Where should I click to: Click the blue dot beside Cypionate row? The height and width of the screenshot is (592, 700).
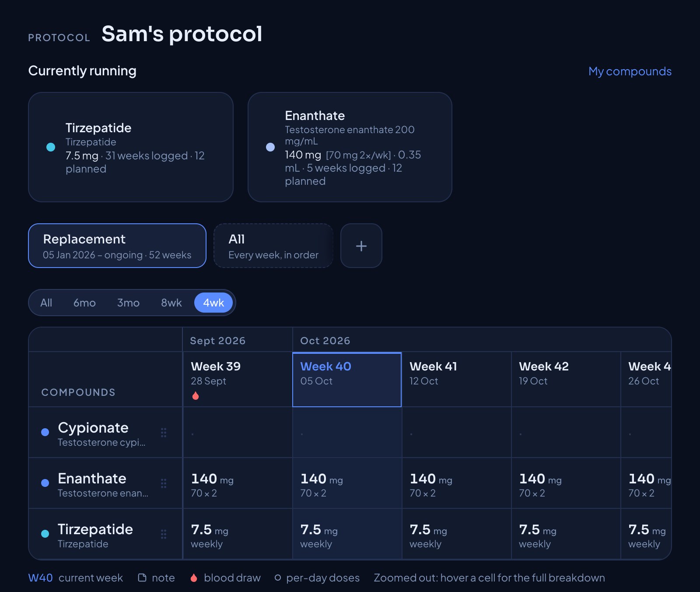45,432
